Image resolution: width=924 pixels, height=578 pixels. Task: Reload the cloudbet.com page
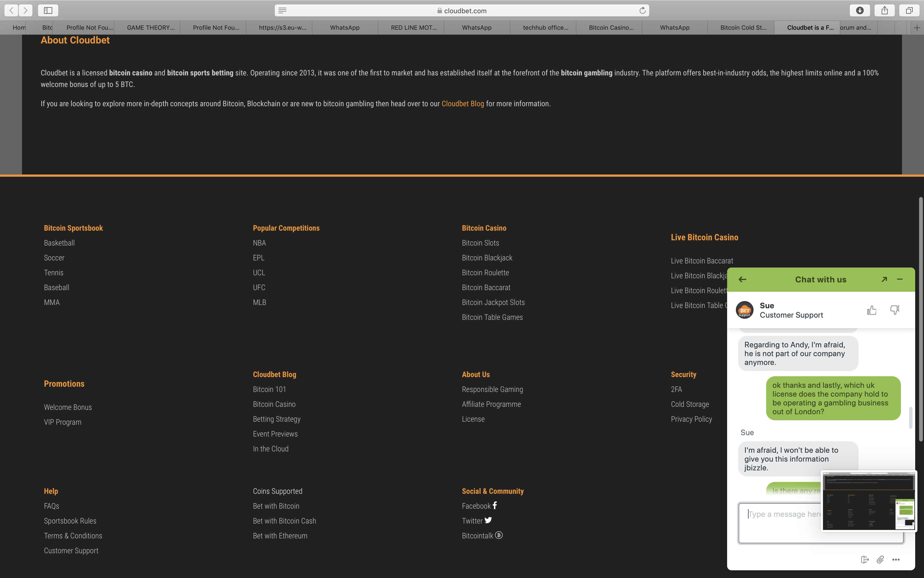pyautogui.click(x=642, y=11)
